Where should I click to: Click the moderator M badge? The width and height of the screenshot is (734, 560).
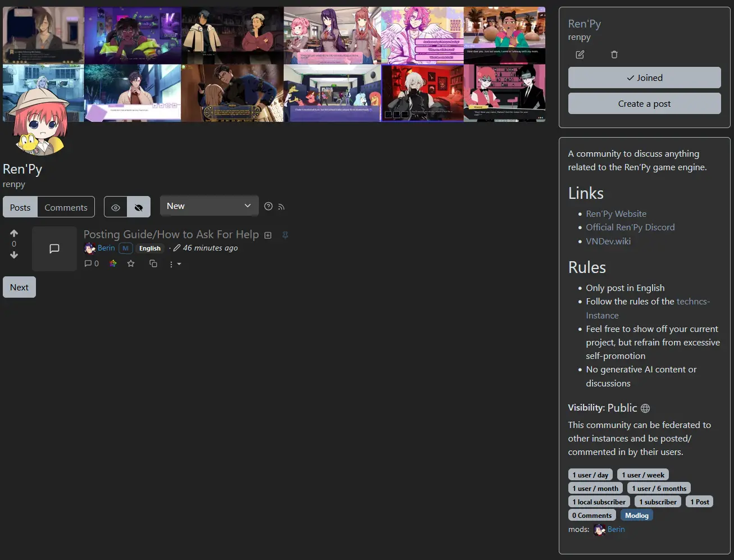tap(126, 248)
